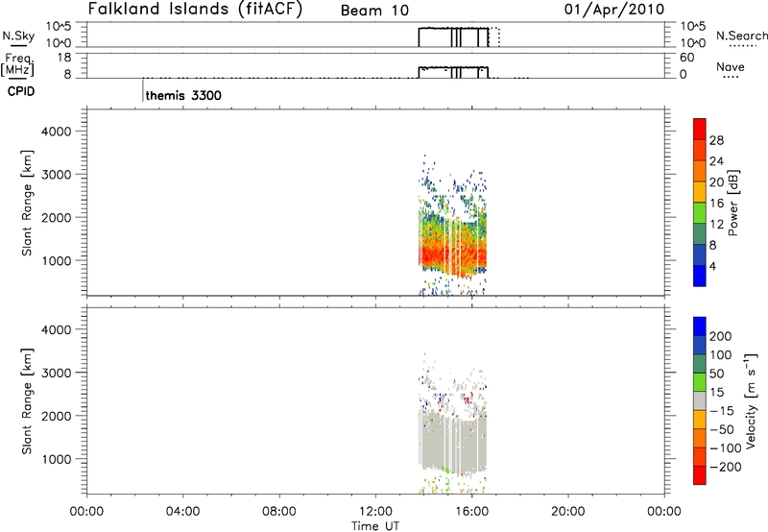Click the 18 MHz frequency tick label
768x532 pixels.
tap(64, 58)
